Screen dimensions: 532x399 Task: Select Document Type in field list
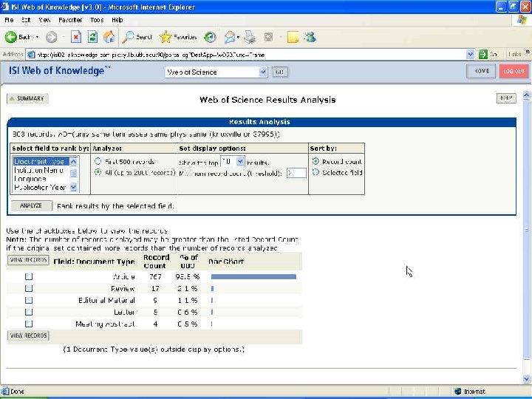point(41,161)
